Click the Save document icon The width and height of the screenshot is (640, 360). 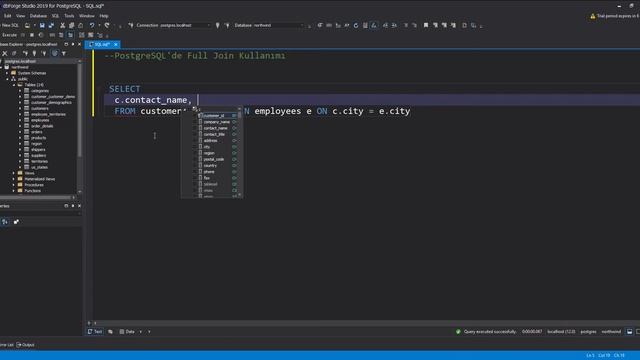[x=42, y=25]
